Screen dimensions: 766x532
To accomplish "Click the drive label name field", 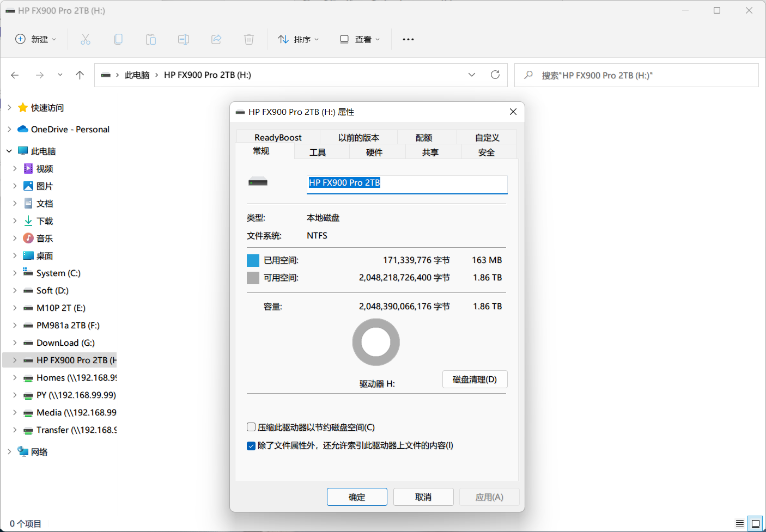I will (x=407, y=184).
